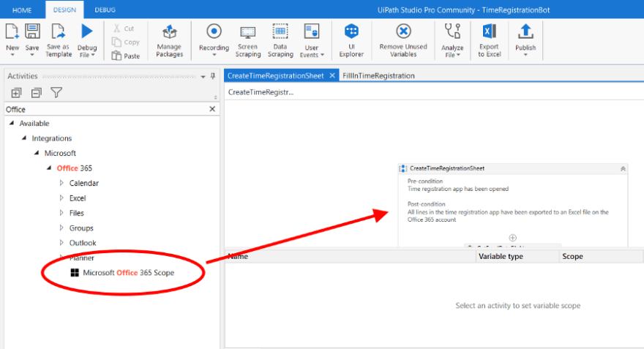Select the DESIGN ribbon tab

coord(64,10)
